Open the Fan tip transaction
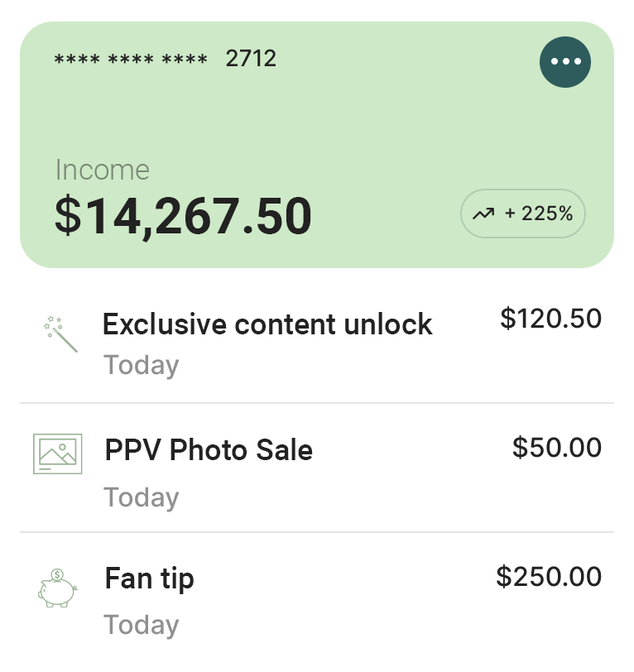This screenshot has height=672, width=634. (150, 578)
